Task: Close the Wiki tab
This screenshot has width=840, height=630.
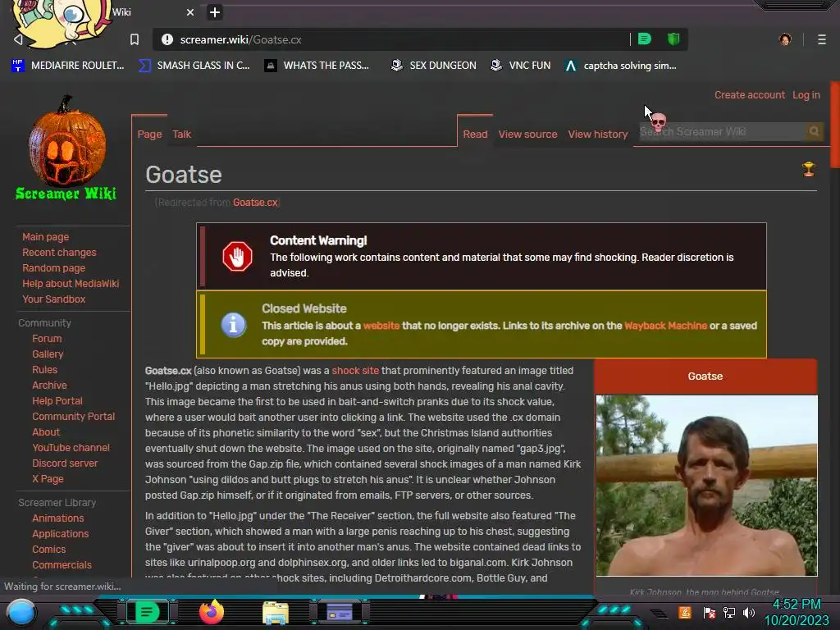Action: click(190, 11)
